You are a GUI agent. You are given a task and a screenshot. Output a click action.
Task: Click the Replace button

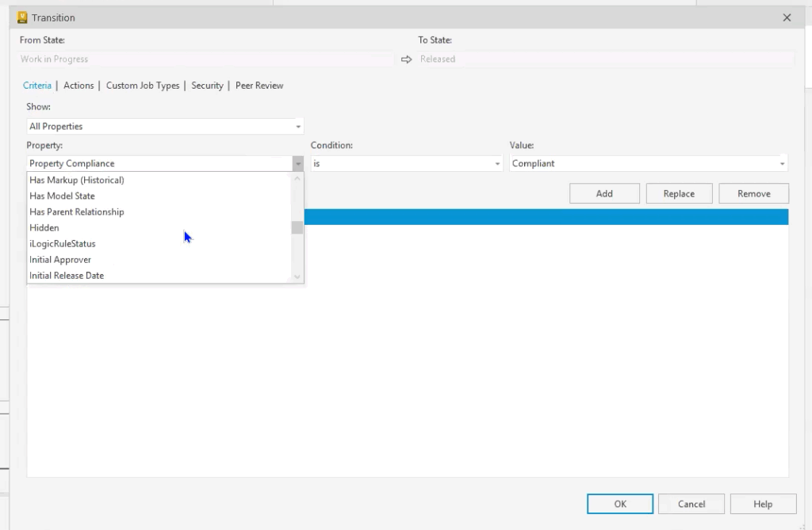679,193
